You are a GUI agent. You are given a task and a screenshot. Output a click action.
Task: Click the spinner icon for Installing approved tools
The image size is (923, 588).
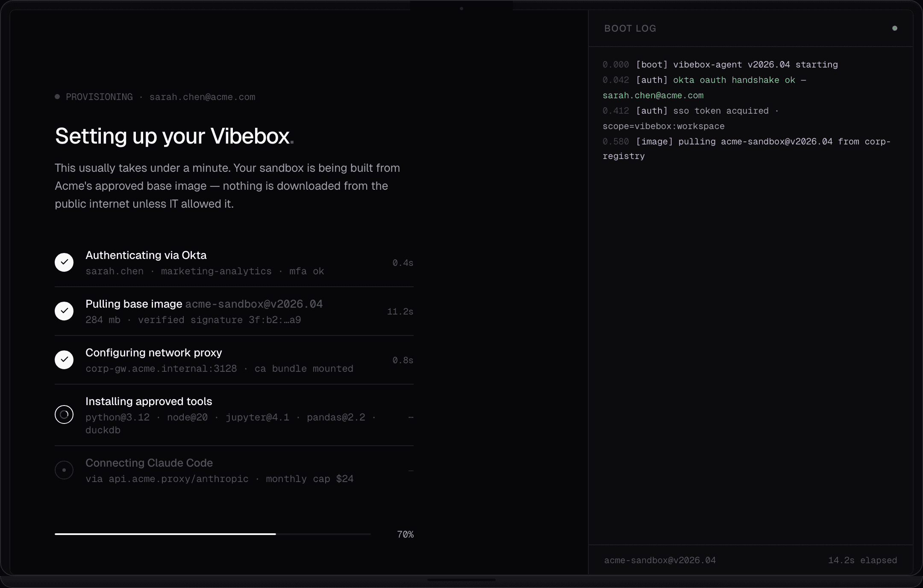64,414
